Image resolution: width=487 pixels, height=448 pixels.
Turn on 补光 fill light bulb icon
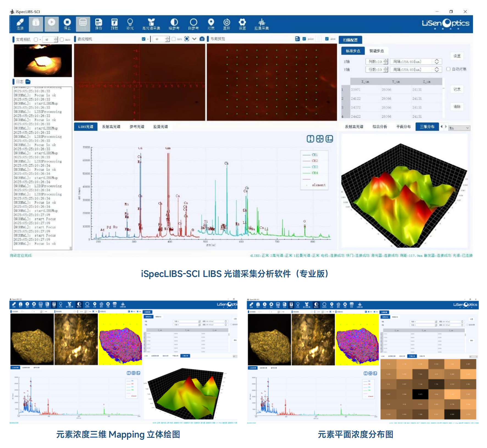click(x=130, y=24)
